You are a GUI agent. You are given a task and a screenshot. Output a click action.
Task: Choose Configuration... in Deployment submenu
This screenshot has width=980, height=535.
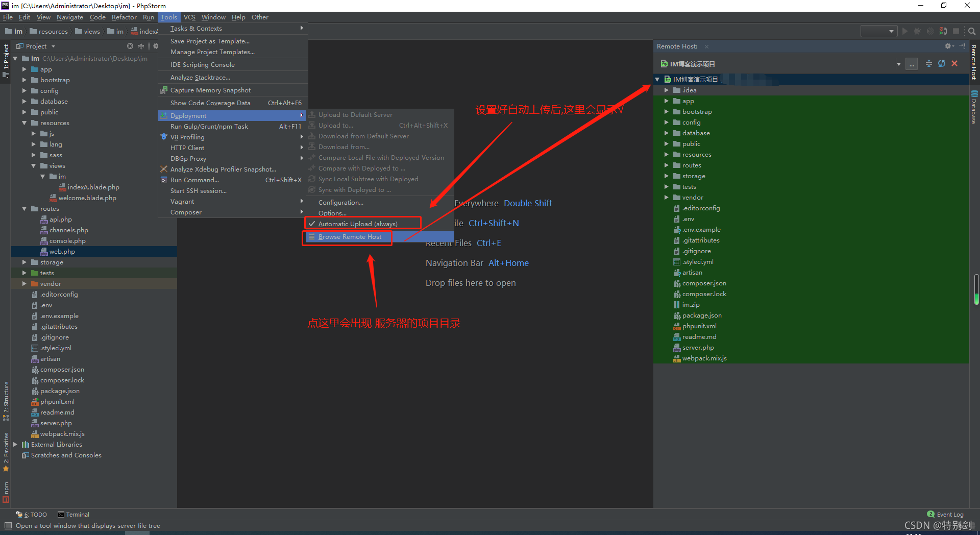[x=380, y=203]
